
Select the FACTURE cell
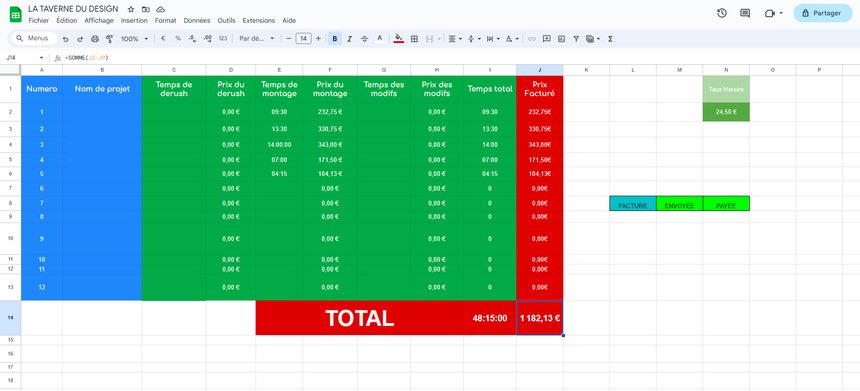tap(633, 203)
